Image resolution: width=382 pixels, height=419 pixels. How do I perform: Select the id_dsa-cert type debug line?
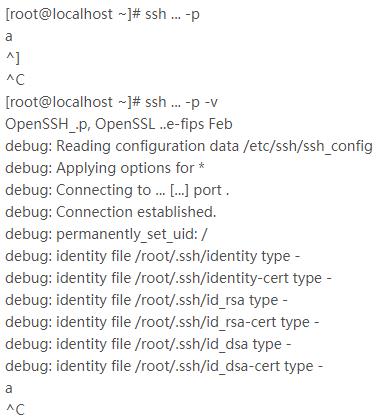click(x=164, y=366)
